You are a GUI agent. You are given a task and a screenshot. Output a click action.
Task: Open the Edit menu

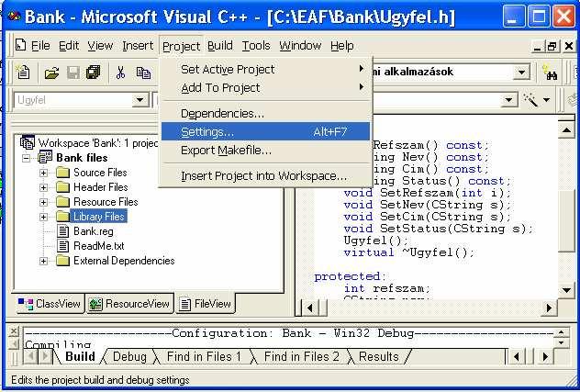[x=69, y=46]
